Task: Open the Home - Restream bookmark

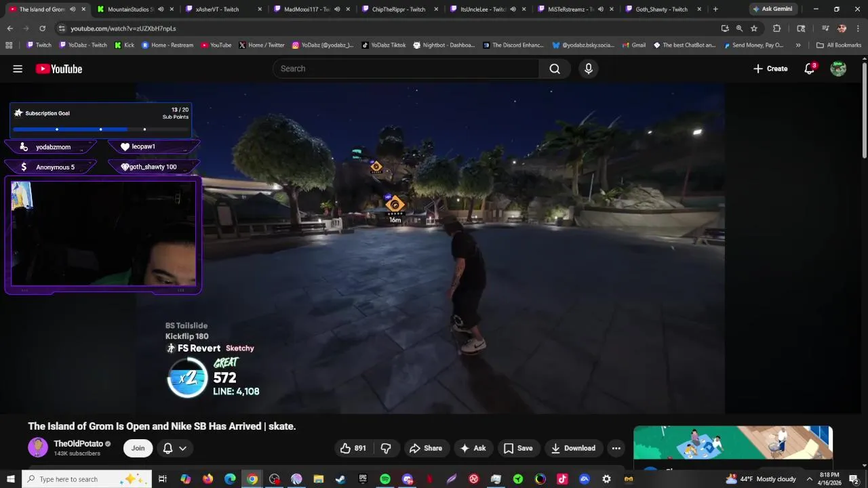Action: point(167,45)
